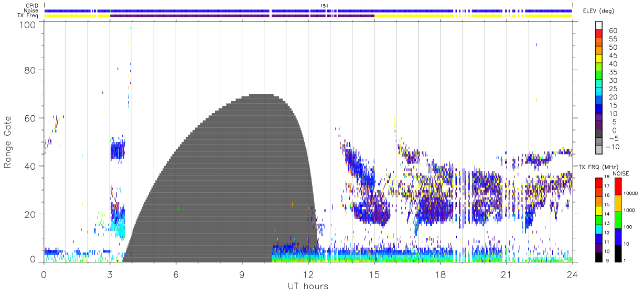
Task: Click the 'CPID' row label
Action: tap(32, 6)
